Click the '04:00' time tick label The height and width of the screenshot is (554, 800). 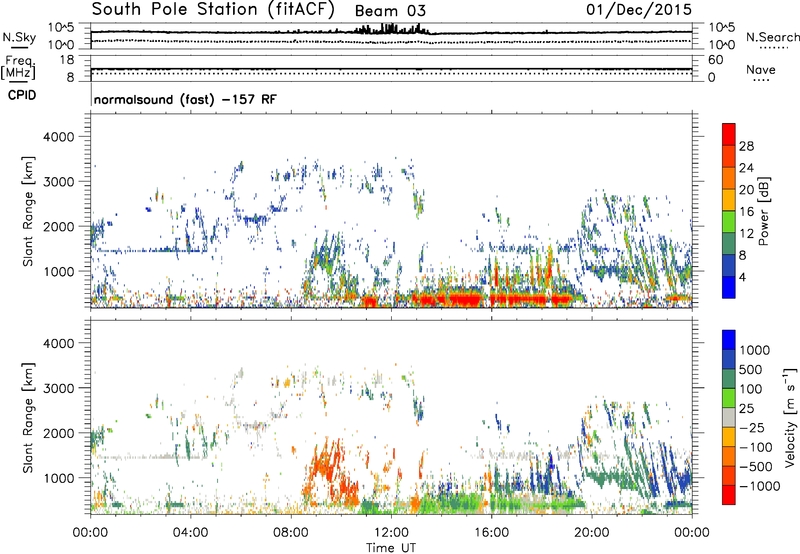pyautogui.click(x=190, y=533)
